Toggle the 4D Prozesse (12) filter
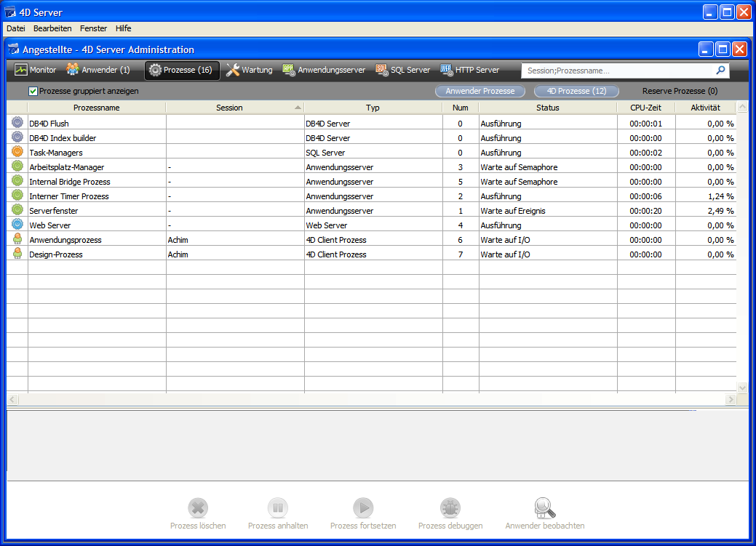 click(x=576, y=92)
